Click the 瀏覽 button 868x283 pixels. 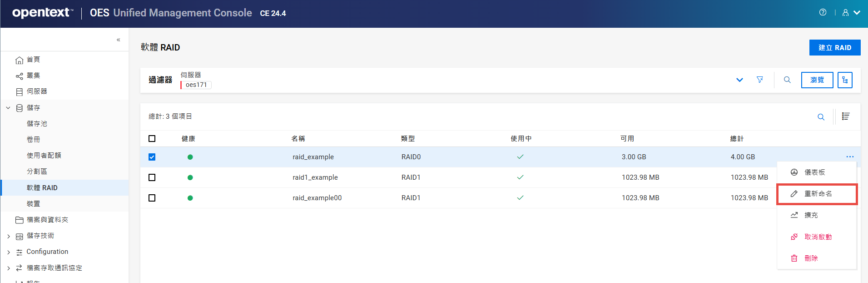(817, 80)
